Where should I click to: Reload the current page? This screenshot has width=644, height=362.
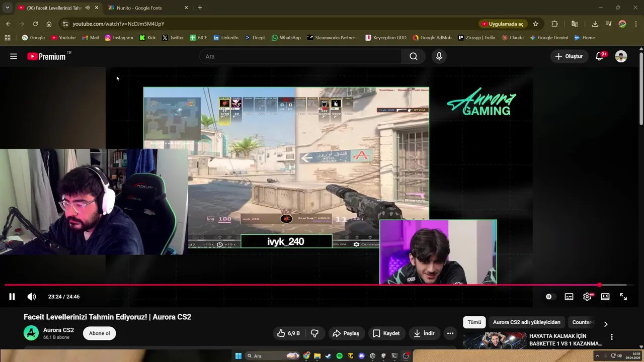[x=35, y=24]
